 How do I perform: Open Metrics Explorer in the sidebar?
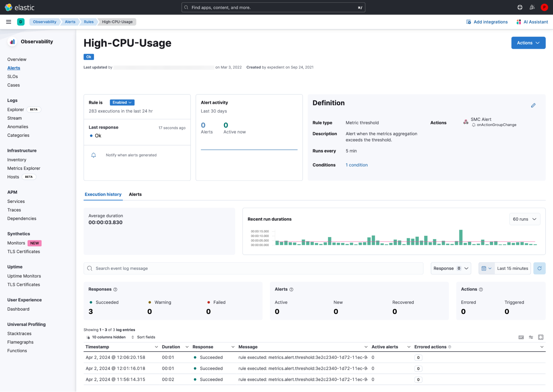pyautogui.click(x=24, y=168)
